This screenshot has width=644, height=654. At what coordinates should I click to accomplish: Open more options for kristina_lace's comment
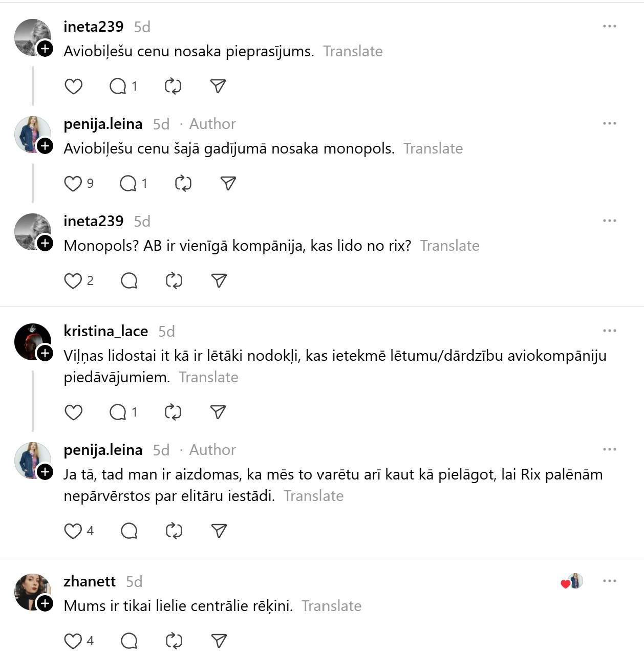click(x=609, y=331)
